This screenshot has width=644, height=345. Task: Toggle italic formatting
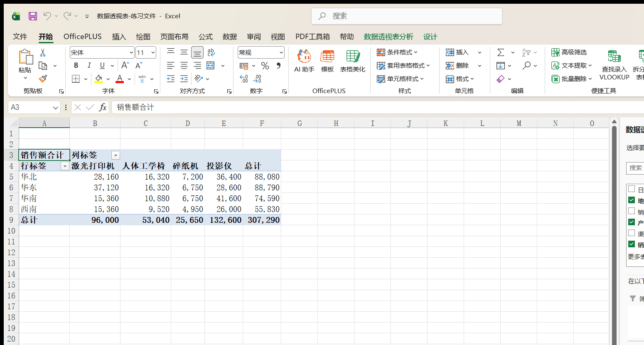89,66
